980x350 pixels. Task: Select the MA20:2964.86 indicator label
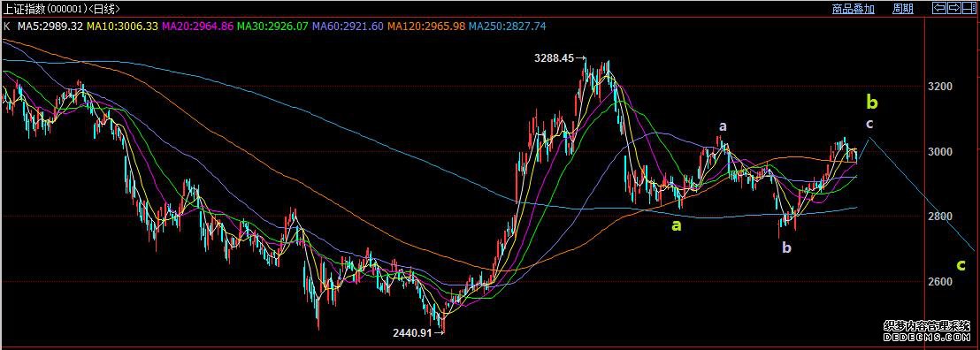click(x=197, y=27)
